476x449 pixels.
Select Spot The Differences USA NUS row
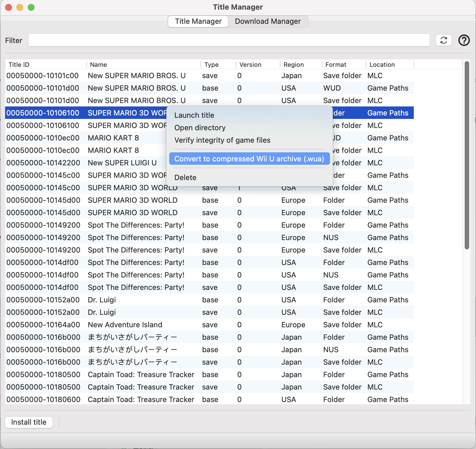click(x=209, y=275)
